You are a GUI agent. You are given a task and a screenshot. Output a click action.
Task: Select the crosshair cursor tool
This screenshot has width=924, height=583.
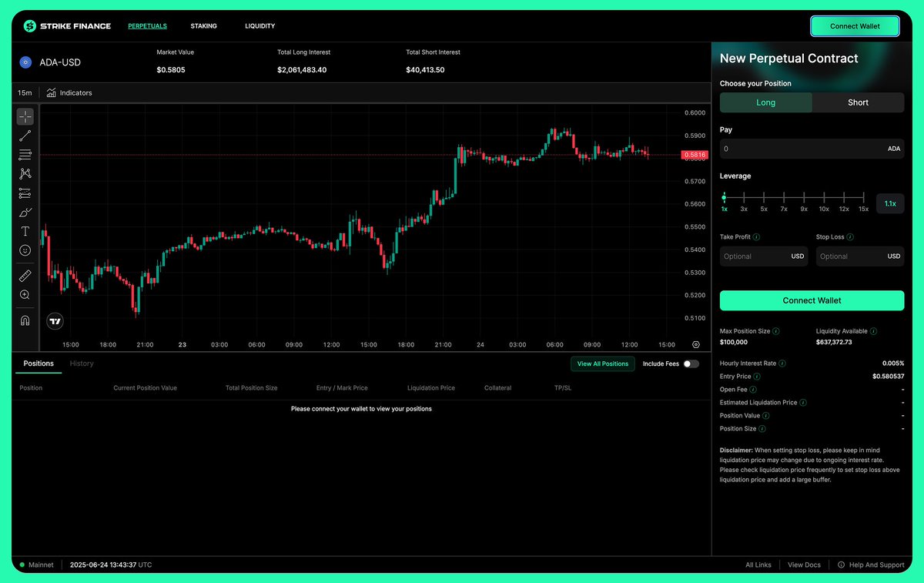click(x=25, y=116)
